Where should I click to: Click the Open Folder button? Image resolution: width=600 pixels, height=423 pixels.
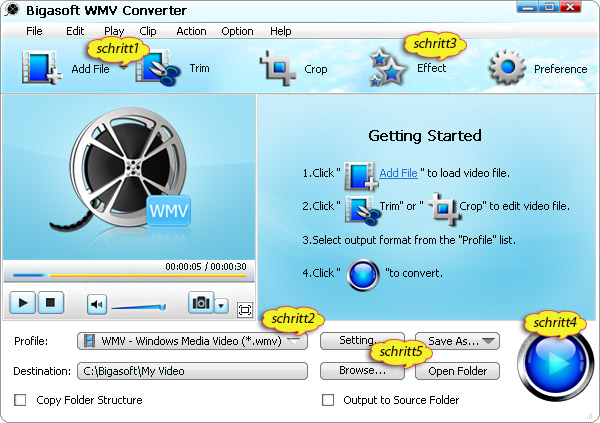click(457, 371)
